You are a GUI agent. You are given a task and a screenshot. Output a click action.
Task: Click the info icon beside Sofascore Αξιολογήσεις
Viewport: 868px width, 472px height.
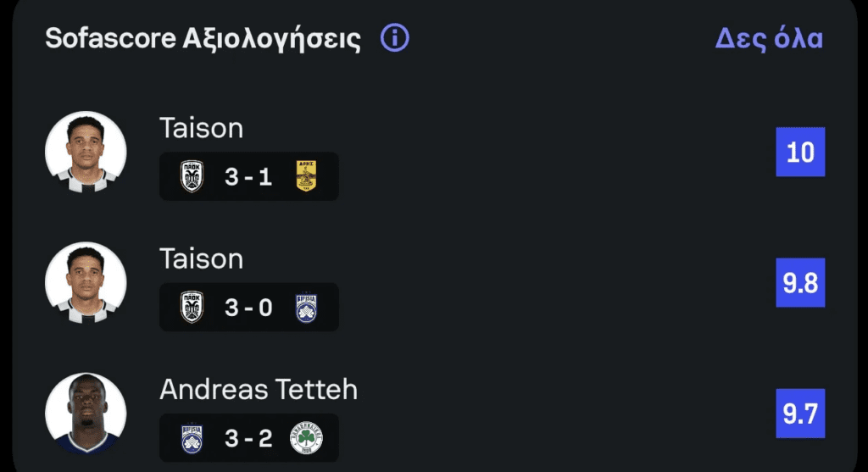[x=395, y=38]
